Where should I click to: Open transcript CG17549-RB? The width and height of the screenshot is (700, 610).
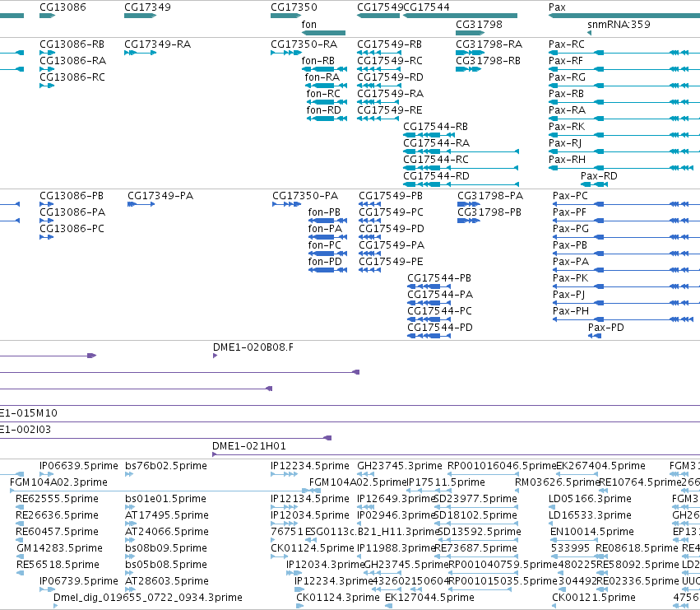(x=389, y=44)
